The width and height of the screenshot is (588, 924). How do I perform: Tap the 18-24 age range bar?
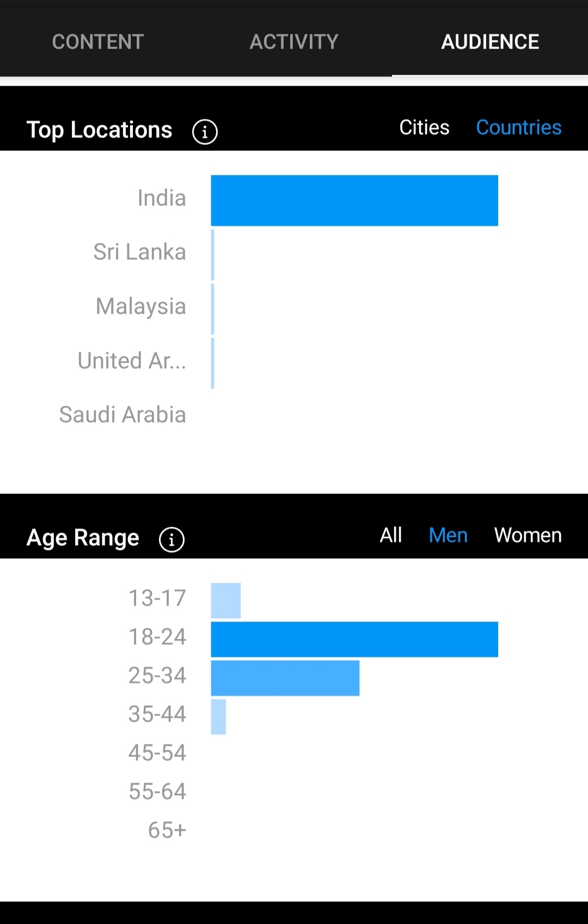point(354,639)
